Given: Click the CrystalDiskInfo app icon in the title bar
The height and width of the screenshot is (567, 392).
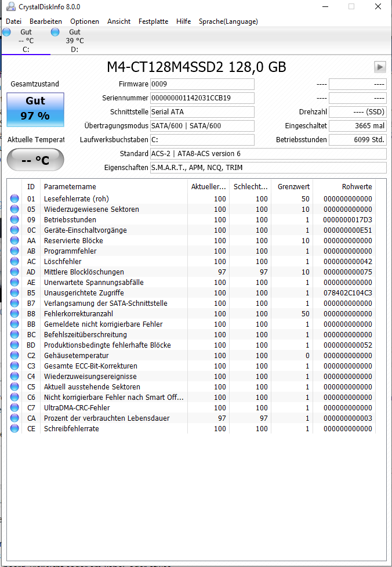Looking at the screenshot, I should [x=12, y=7].
